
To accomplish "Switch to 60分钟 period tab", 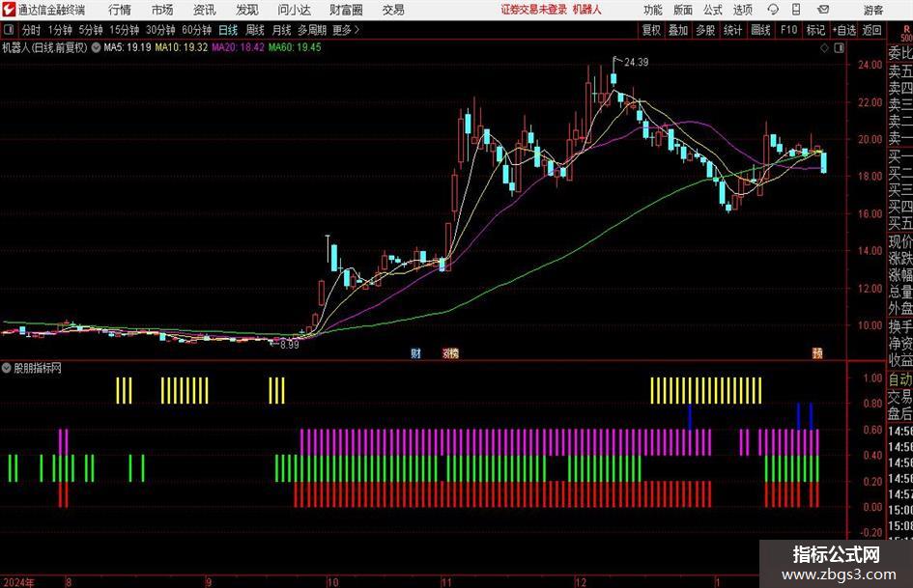I will (x=196, y=30).
